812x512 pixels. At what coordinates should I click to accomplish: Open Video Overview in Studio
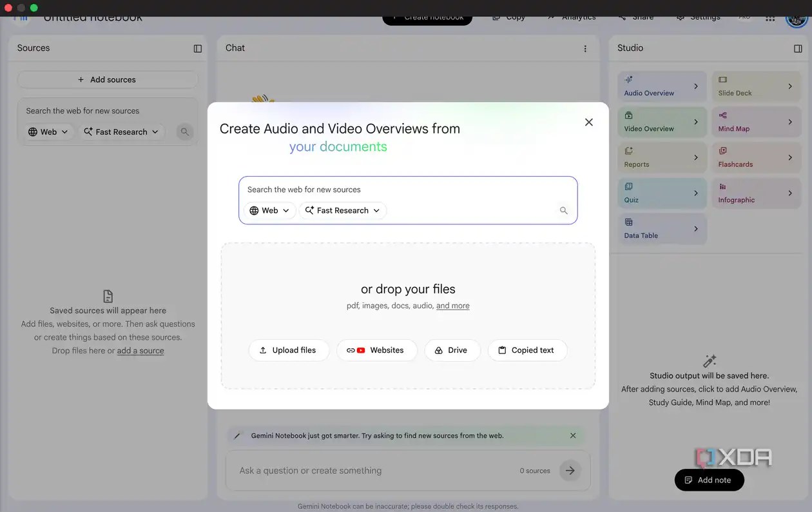tap(662, 122)
